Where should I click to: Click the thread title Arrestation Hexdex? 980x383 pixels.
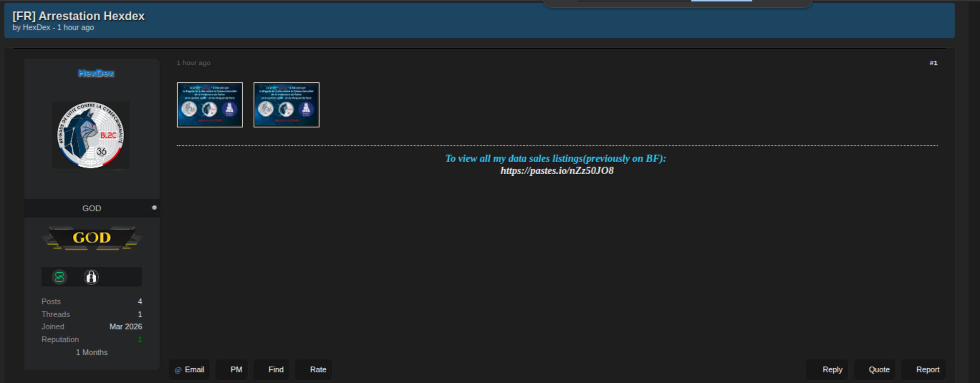point(78,16)
